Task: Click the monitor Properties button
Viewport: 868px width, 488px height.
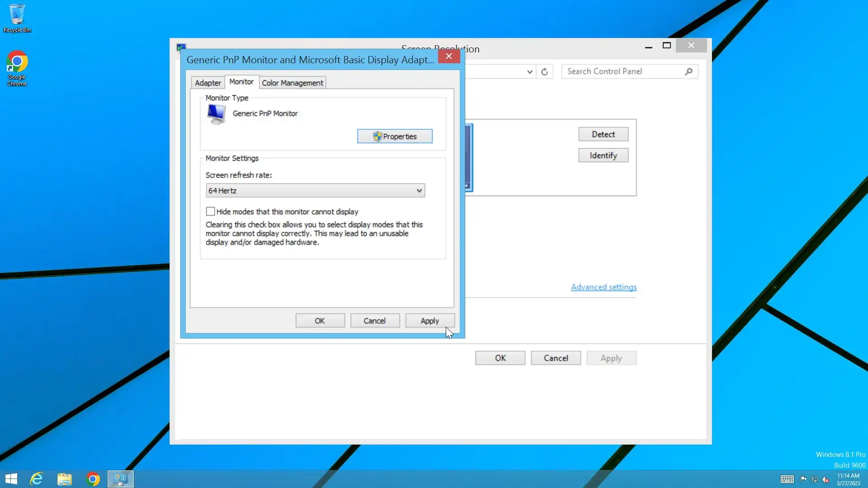Action: [395, 136]
